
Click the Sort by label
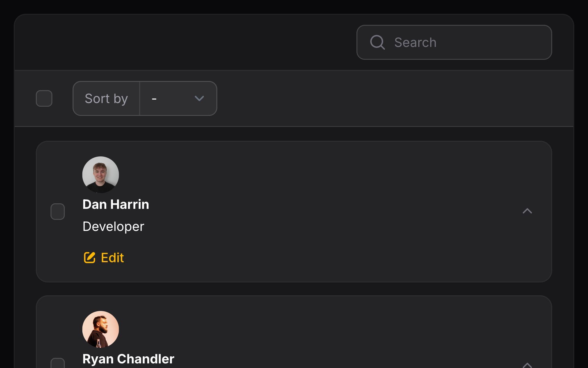coord(106,98)
